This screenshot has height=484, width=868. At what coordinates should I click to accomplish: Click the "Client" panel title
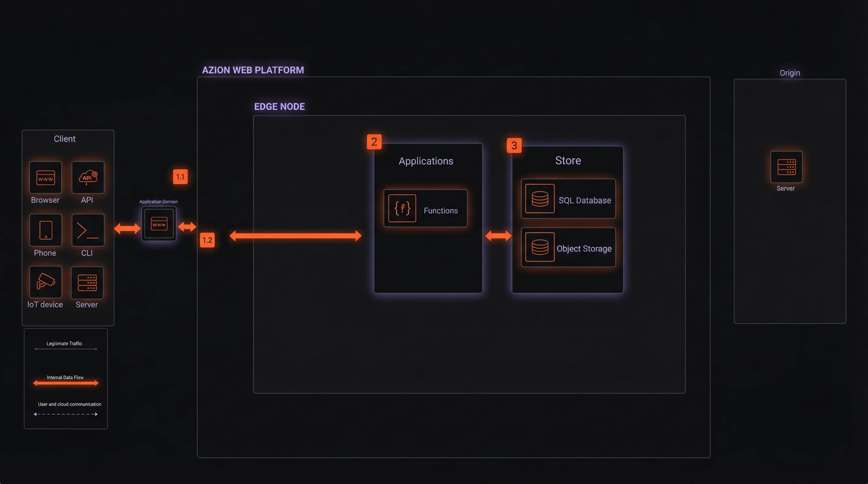(65, 139)
